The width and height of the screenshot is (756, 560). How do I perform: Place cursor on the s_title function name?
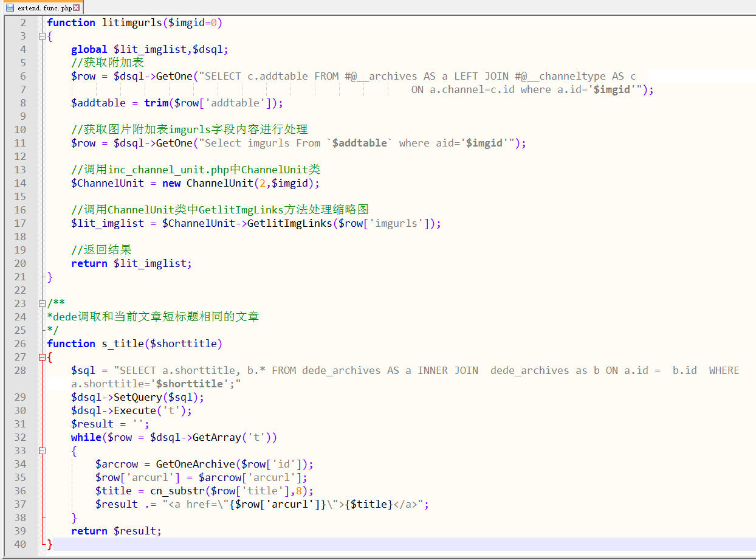(x=122, y=344)
